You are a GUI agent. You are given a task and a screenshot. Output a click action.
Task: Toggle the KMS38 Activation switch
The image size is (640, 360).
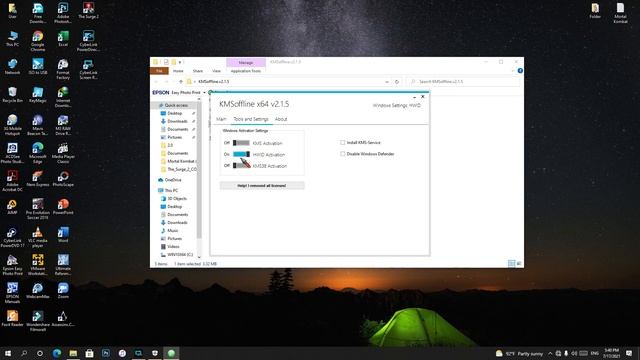tap(241, 166)
